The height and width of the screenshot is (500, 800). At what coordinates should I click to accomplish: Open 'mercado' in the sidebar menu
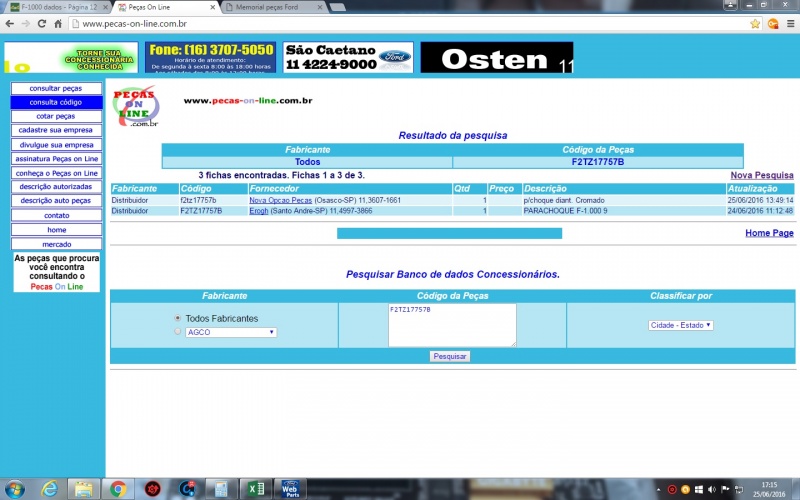click(x=56, y=244)
